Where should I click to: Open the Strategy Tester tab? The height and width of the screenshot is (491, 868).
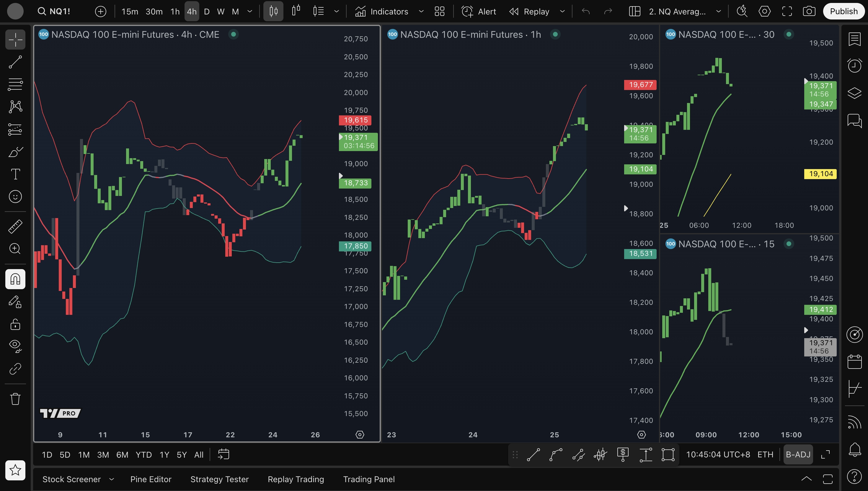point(219,479)
